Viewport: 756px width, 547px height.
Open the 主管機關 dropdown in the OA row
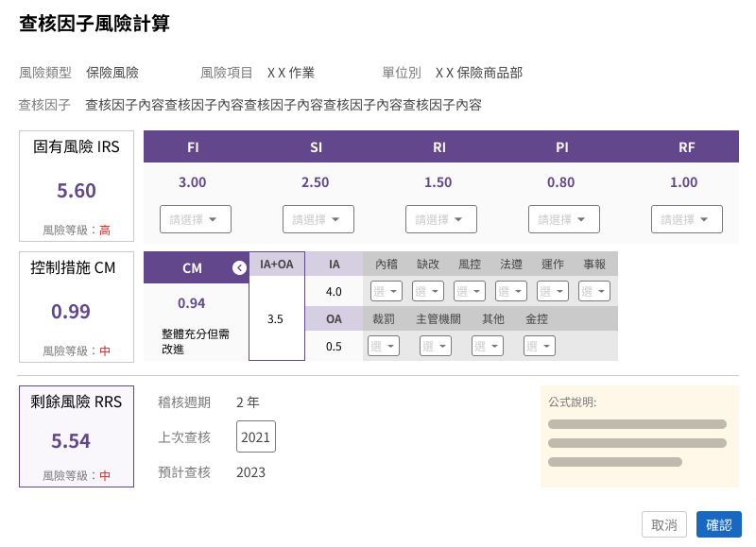point(435,346)
